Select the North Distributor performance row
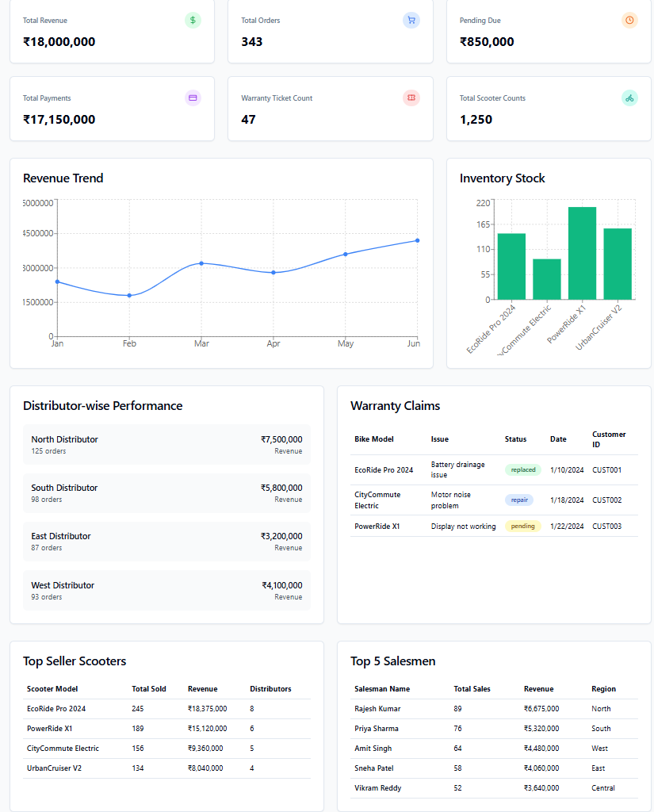Image resolution: width=654 pixels, height=812 pixels. [166, 444]
